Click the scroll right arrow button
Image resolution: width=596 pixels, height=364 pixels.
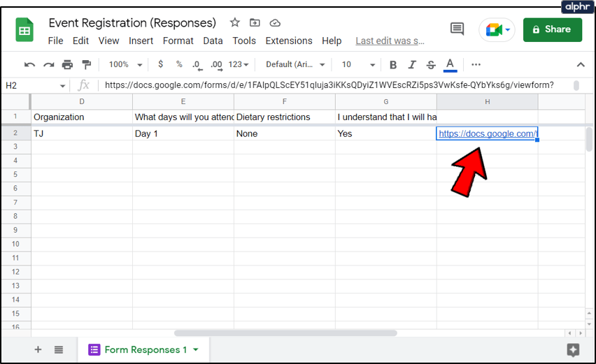581,333
